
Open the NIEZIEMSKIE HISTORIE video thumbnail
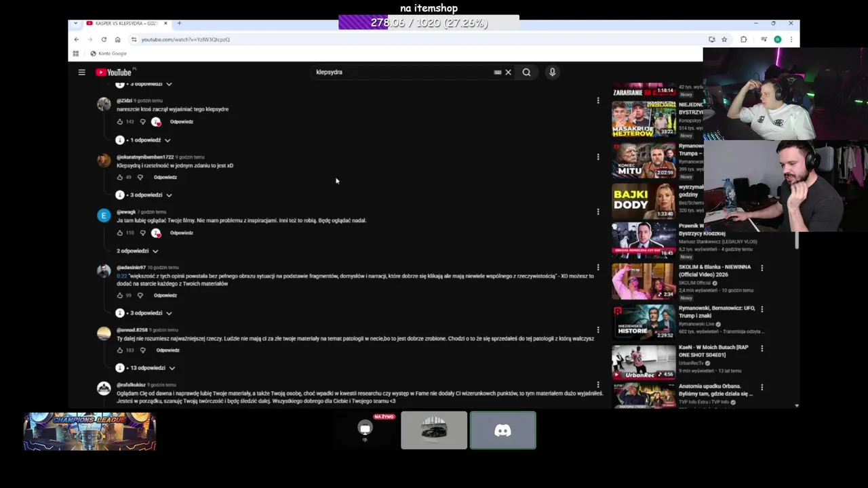pyautogui.click(x=644, y=321)
